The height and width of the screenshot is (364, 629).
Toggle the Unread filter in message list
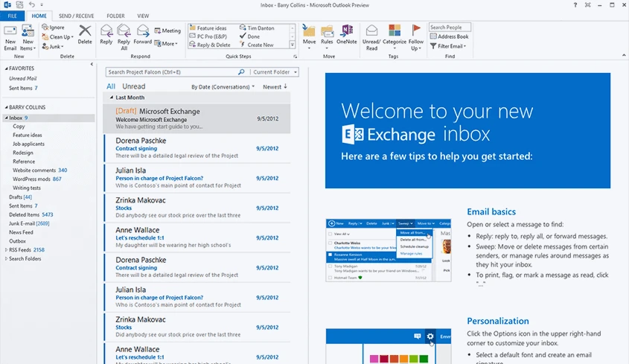134,87
